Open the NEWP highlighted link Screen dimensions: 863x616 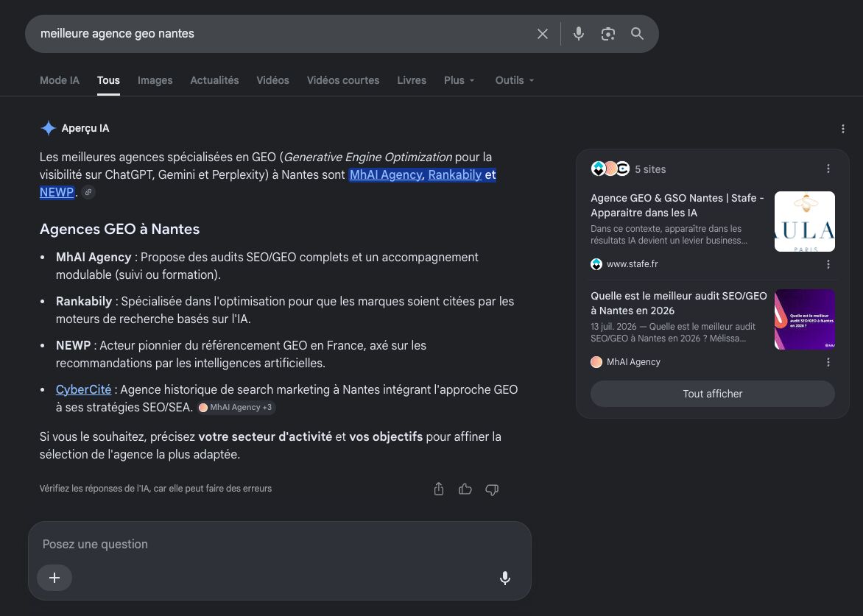tap(57, 193)
